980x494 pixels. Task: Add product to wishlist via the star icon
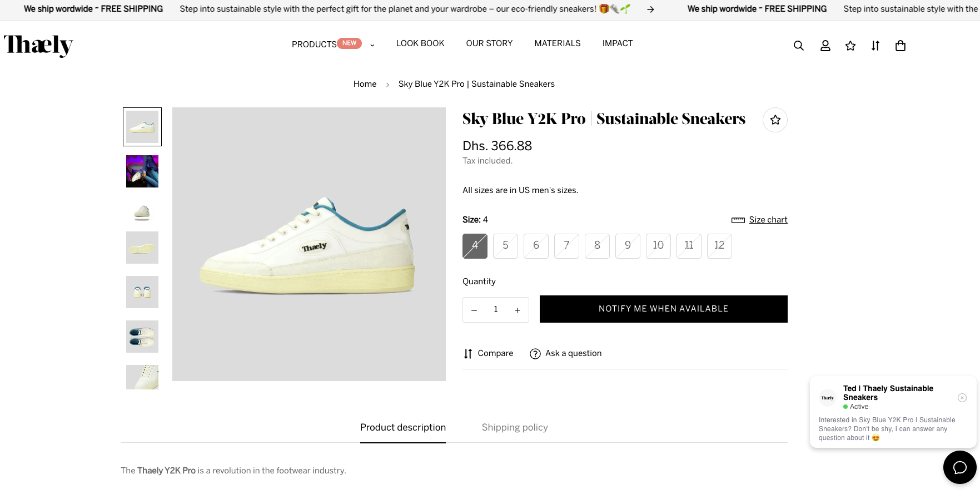click(x=775, y=119)
